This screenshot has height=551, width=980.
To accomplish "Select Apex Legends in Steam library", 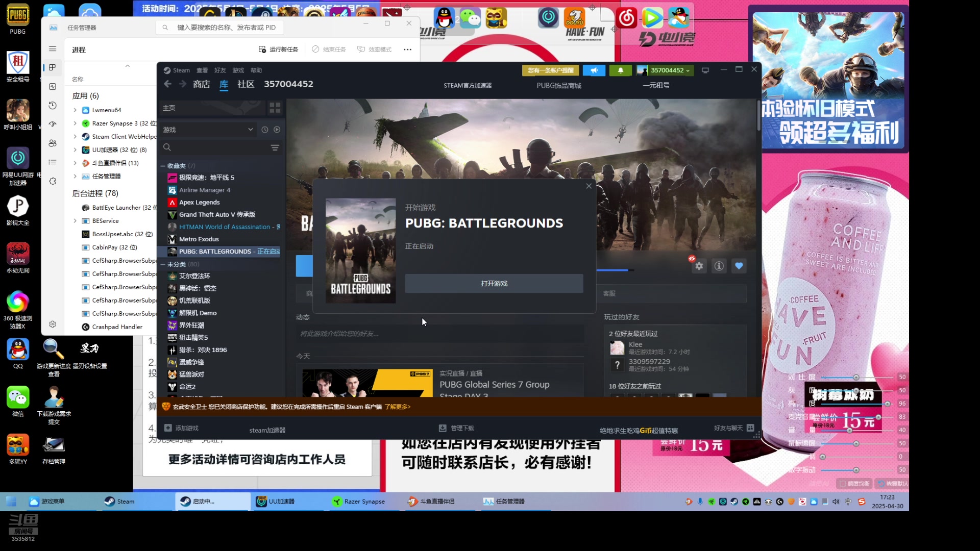I will [x=199, y=203].
